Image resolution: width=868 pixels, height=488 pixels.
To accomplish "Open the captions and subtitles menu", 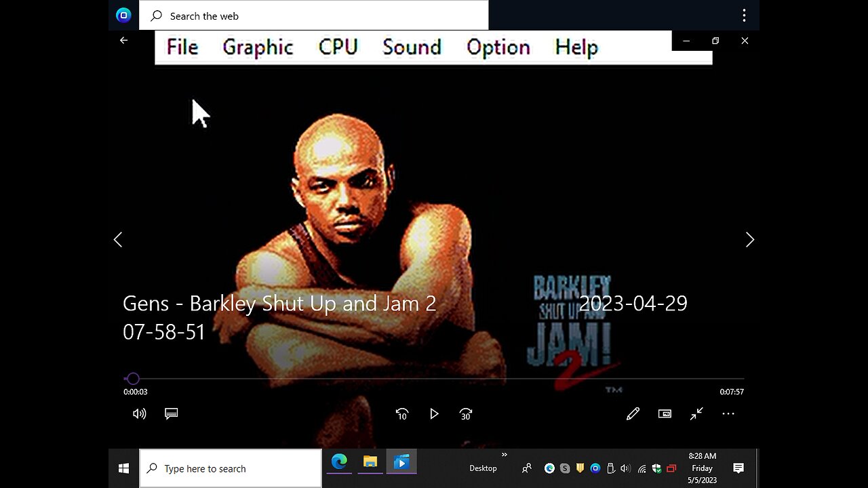I will (x=172, y=413).
